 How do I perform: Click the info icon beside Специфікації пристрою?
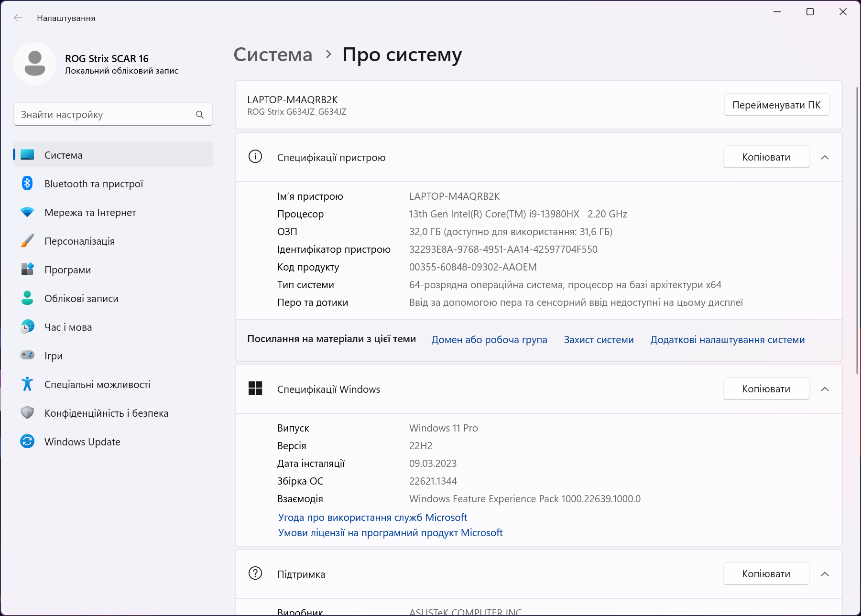(x=255, y=157)
